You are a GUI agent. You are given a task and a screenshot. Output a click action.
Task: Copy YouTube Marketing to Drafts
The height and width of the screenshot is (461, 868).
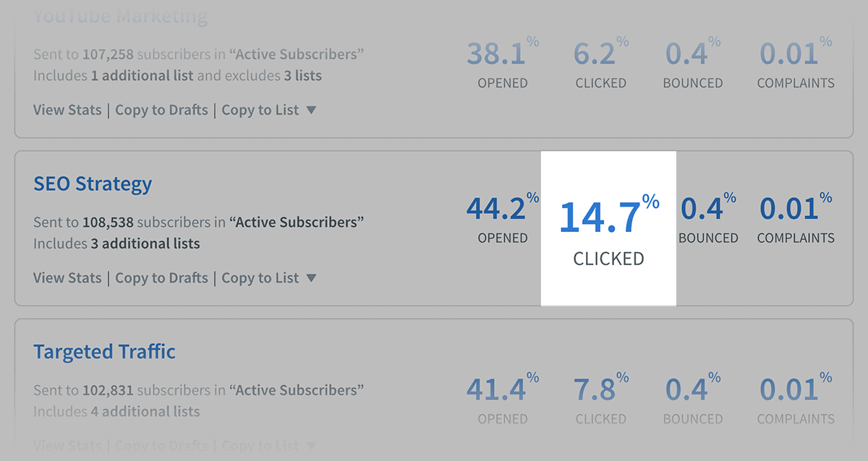coord(161,109)
